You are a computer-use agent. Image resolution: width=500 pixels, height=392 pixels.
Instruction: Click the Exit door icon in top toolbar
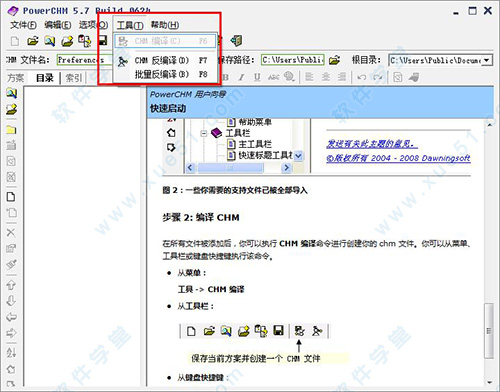click(x=237, y=41)
